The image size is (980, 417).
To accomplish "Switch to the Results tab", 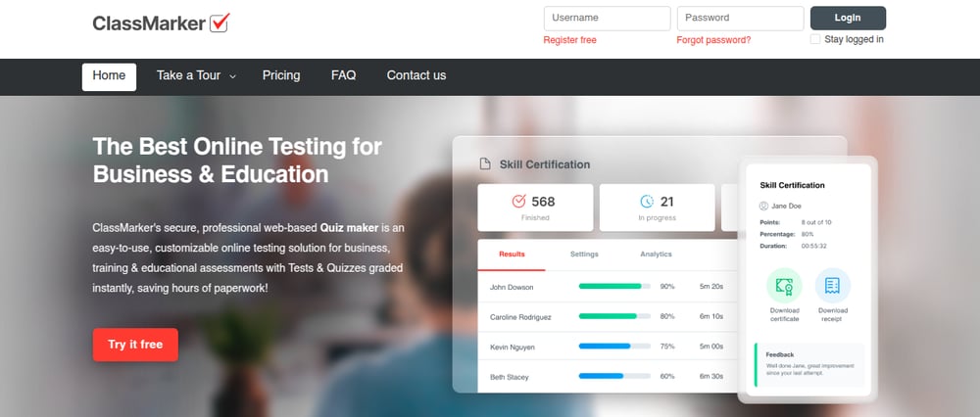I will pos(512,255).
